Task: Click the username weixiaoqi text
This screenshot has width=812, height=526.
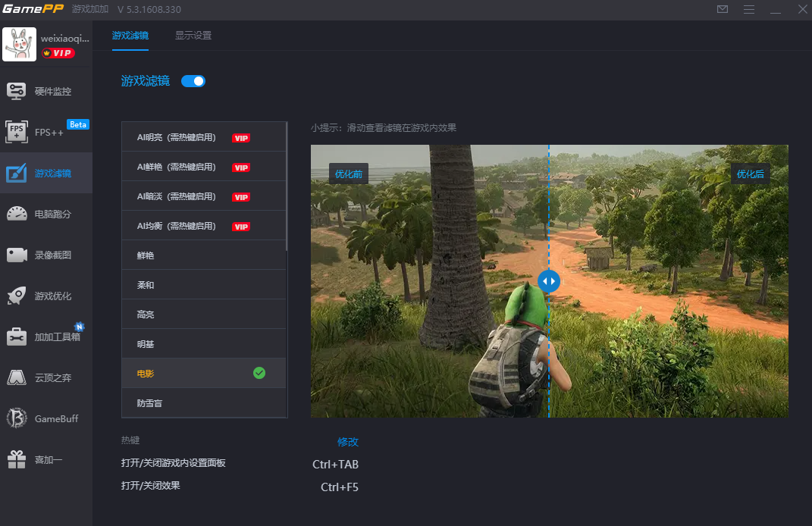Action: click(64, 39)
